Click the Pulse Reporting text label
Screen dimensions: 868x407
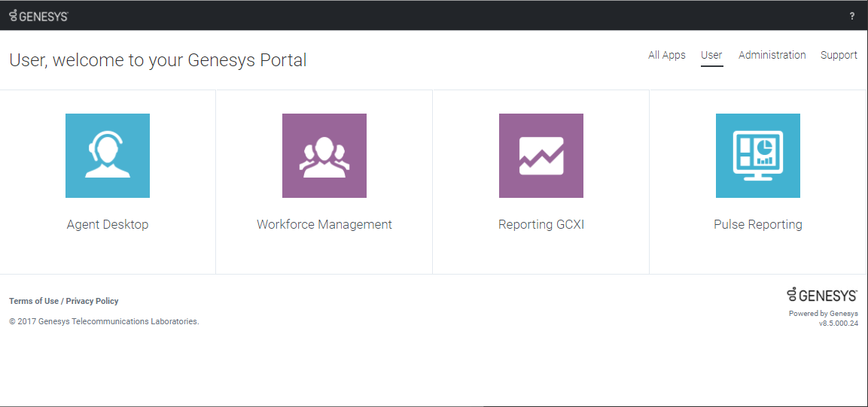coord(758,224)
